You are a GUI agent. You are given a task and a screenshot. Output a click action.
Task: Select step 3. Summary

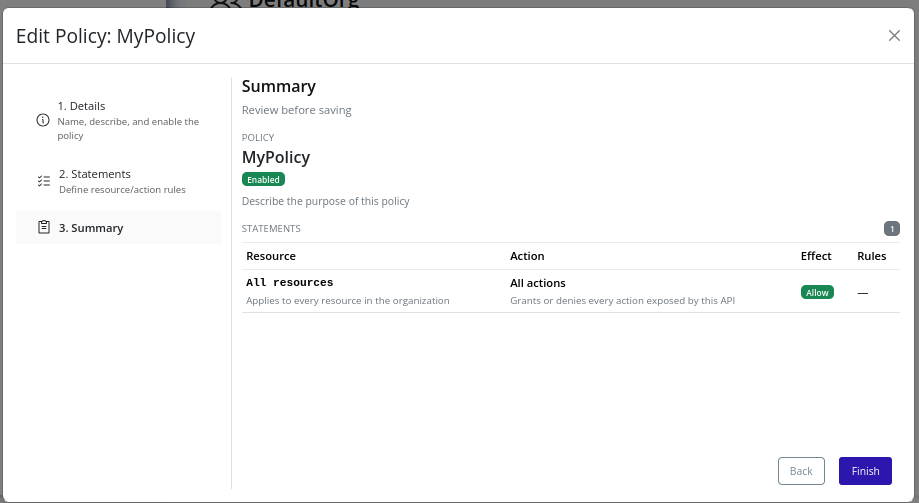point(118,227)
